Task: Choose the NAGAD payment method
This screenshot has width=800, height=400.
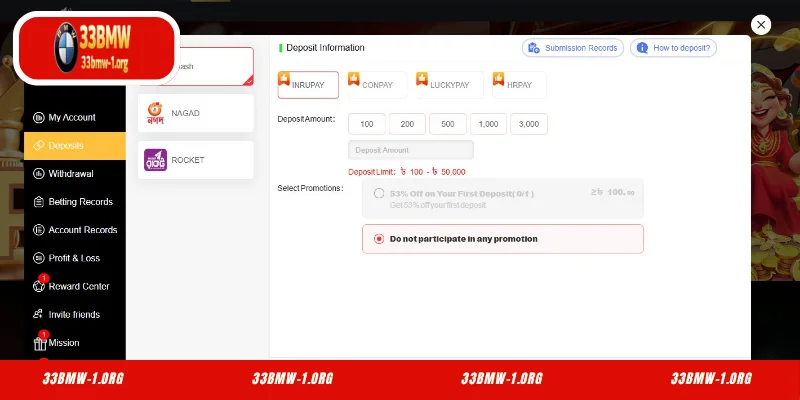Action: click(195, 113)
